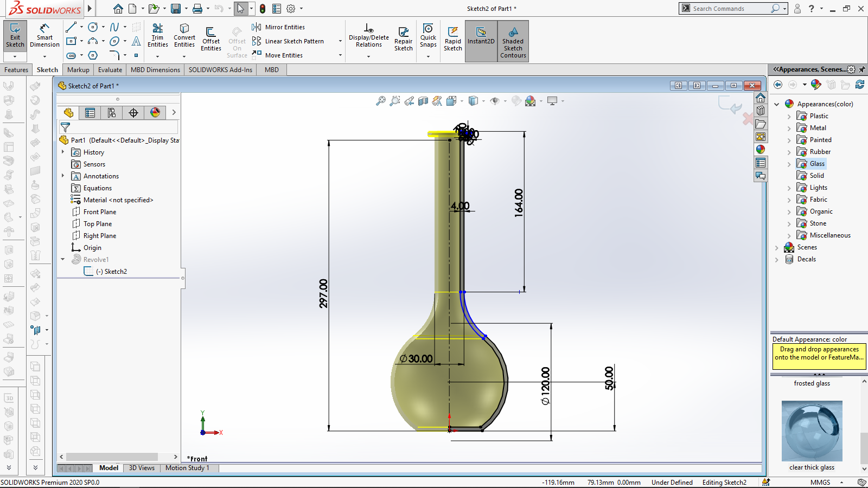Pick the clear thick glass appearance swatch

coord(812,431)
